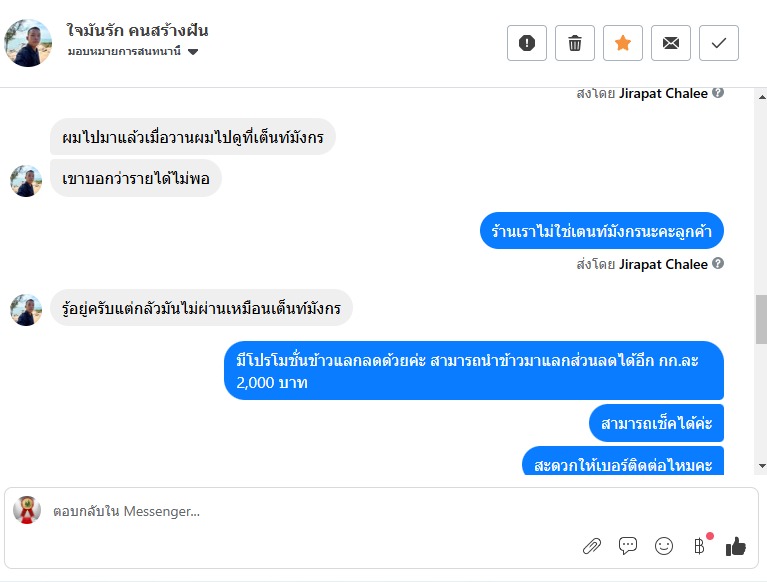Screen dimensions: 767x582
Task: Open saved replies speech bubble icon
Action: [x=628, y=546]
